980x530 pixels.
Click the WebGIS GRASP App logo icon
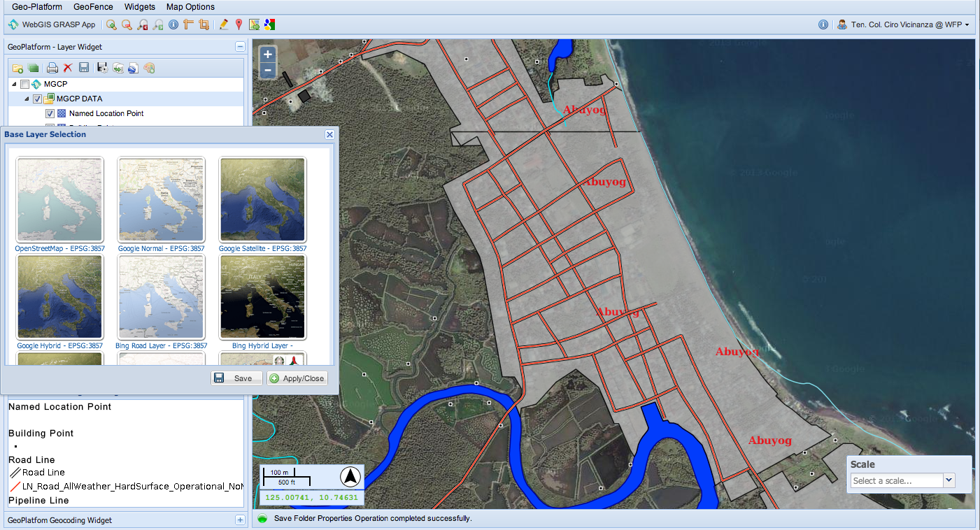tap(13, 24)
